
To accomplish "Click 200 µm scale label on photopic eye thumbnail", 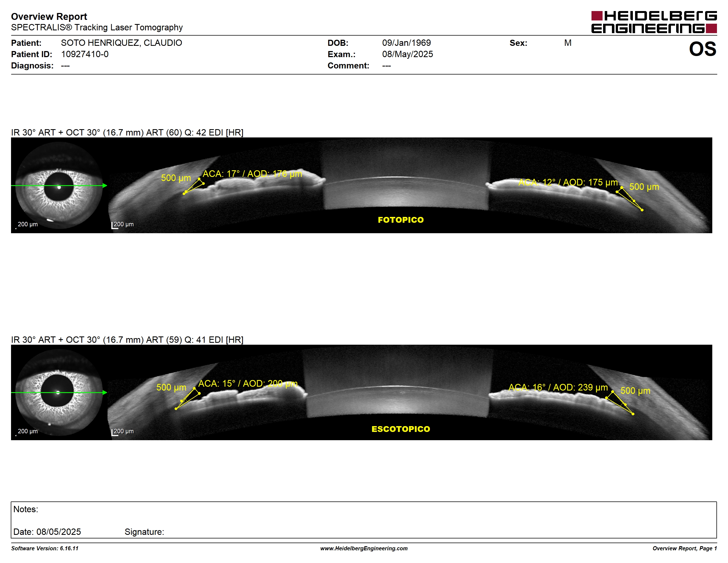I will click(x=27, y=224).
